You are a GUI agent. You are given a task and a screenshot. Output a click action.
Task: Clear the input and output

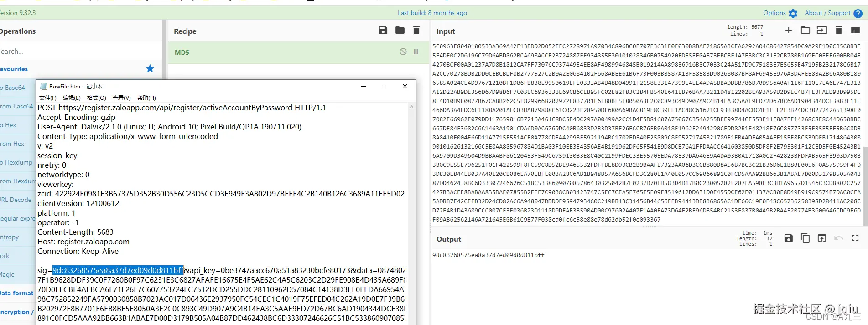pos(838,30)
